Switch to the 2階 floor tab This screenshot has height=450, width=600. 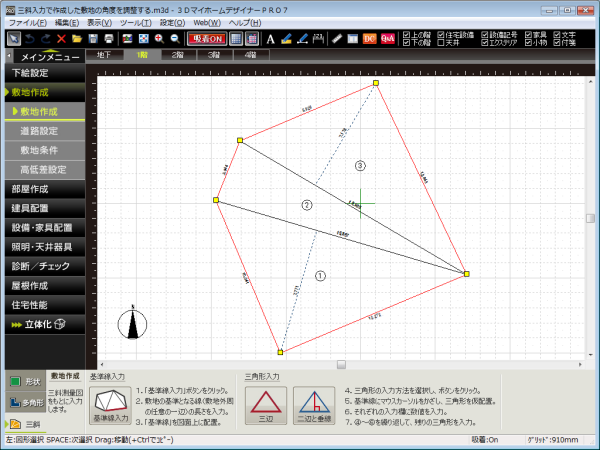(177, 55)
